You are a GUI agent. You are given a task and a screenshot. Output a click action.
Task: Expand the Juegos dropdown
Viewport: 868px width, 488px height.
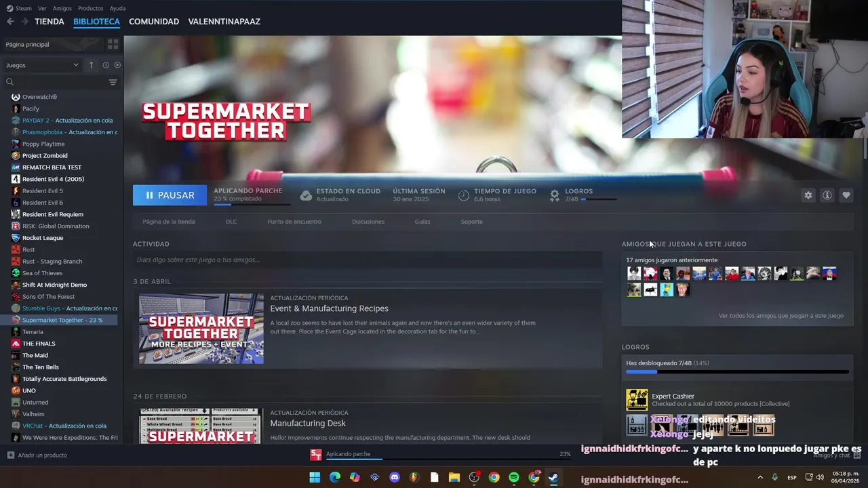tap(43, 65)
